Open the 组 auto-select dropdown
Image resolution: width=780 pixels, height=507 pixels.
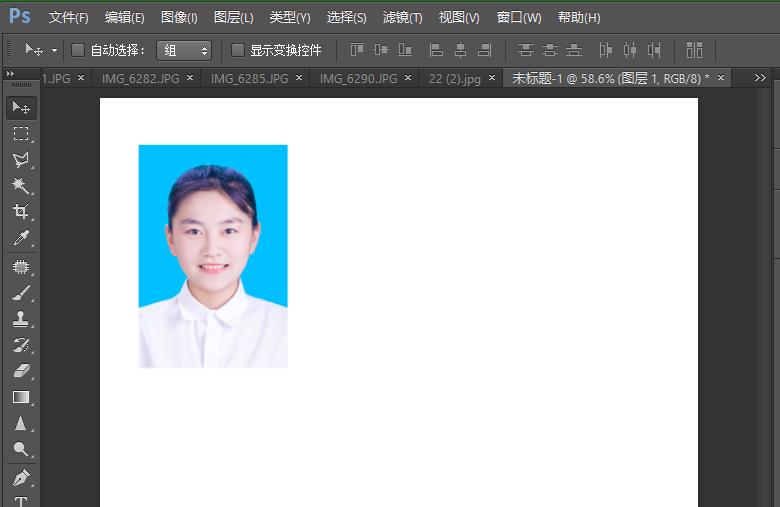point(184,50)
